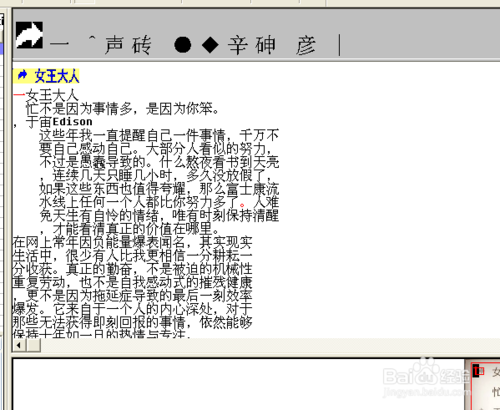Click the text '宇宙Edison'
The height and width of the screenshot is (410, 500).
click(59, 122)
